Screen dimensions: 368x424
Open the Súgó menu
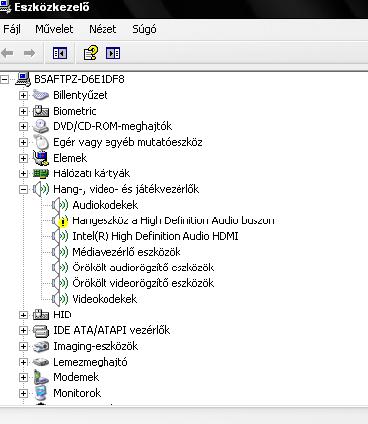[144, 29]
